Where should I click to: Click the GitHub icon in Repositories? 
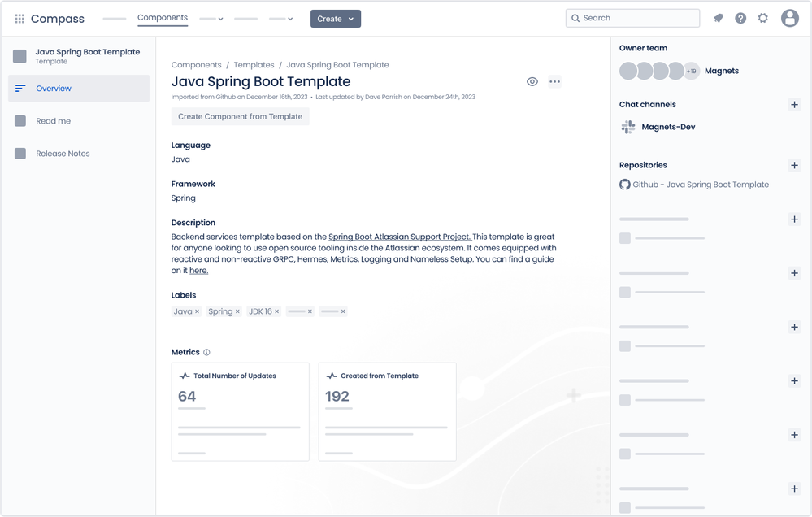(625, 185)
